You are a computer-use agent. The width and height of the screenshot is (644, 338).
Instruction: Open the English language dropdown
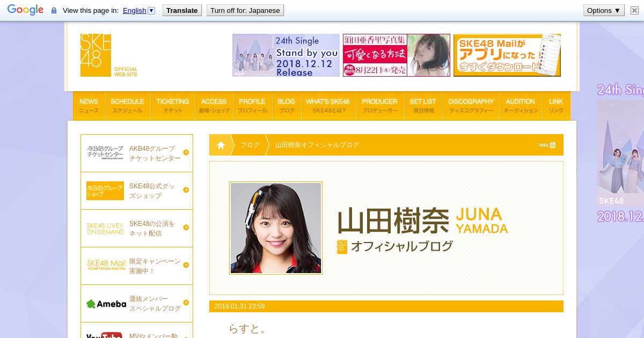[x=139, y=11]
